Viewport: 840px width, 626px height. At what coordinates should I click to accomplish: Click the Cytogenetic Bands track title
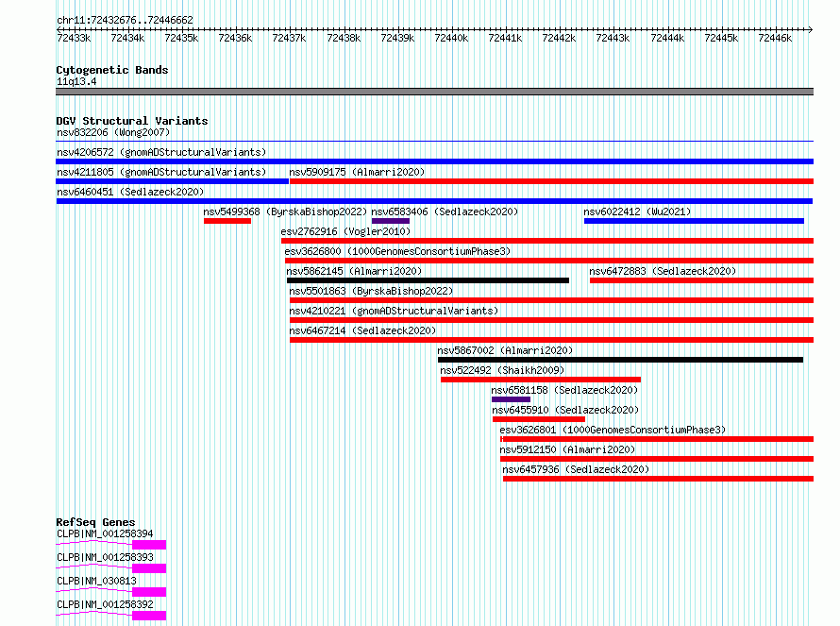[x=112, y=70]
